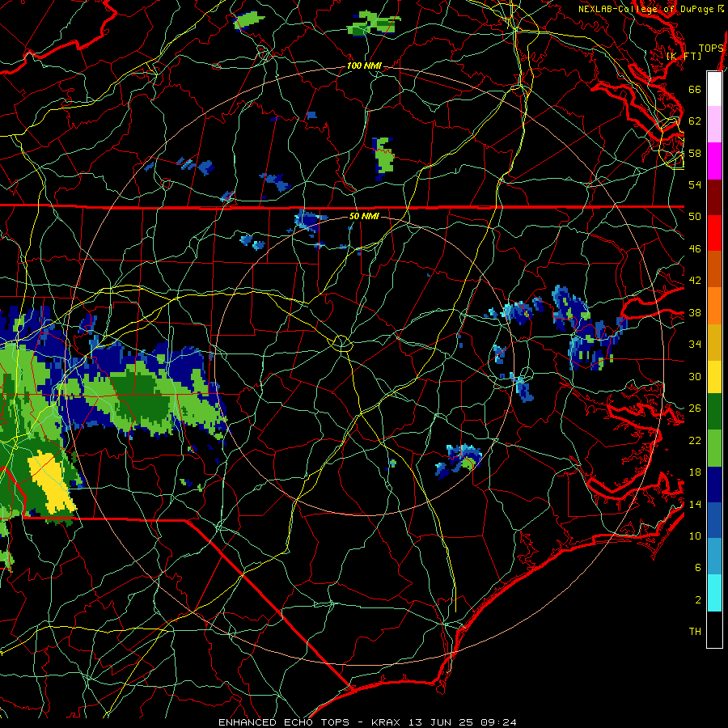Click the "TH" legend label
Screen dimensions: 728x728
coord(695,632)
